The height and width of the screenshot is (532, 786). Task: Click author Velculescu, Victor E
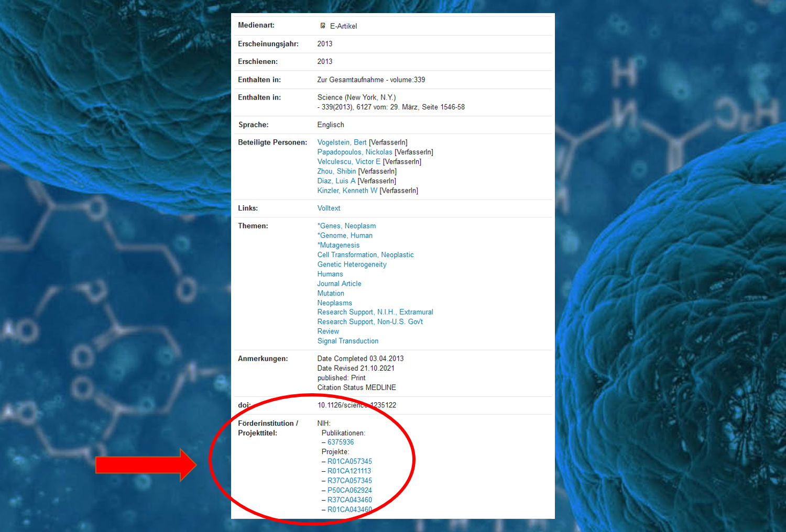pyautogui.click(x=348, y=162)
